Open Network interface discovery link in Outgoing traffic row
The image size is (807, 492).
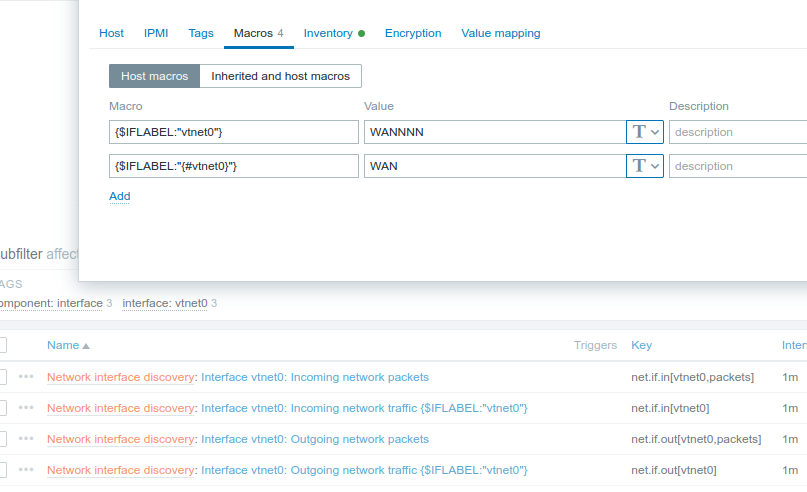coord(120,470)
